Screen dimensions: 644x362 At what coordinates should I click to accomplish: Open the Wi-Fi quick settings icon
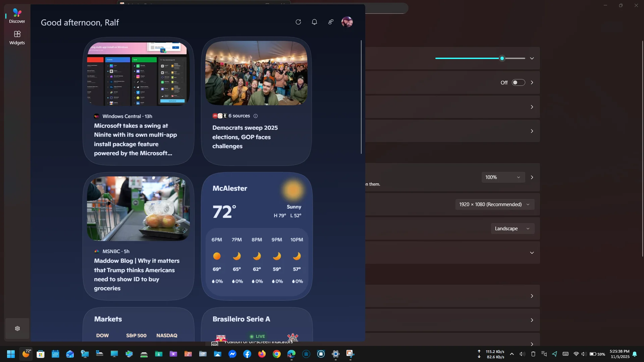(576, 354)
